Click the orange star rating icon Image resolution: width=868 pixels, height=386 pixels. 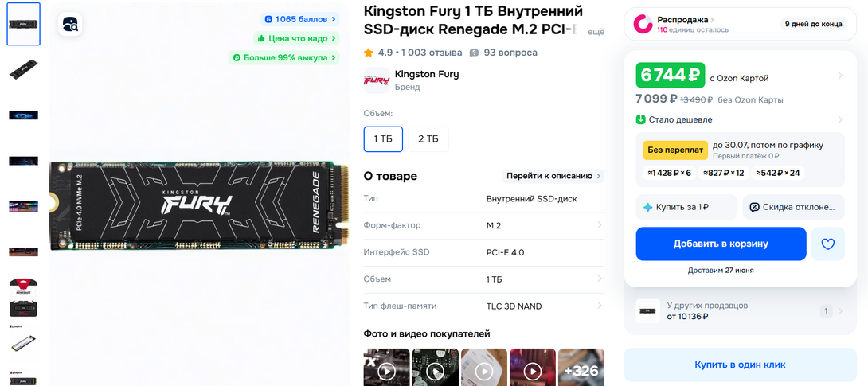pos(369,53)
